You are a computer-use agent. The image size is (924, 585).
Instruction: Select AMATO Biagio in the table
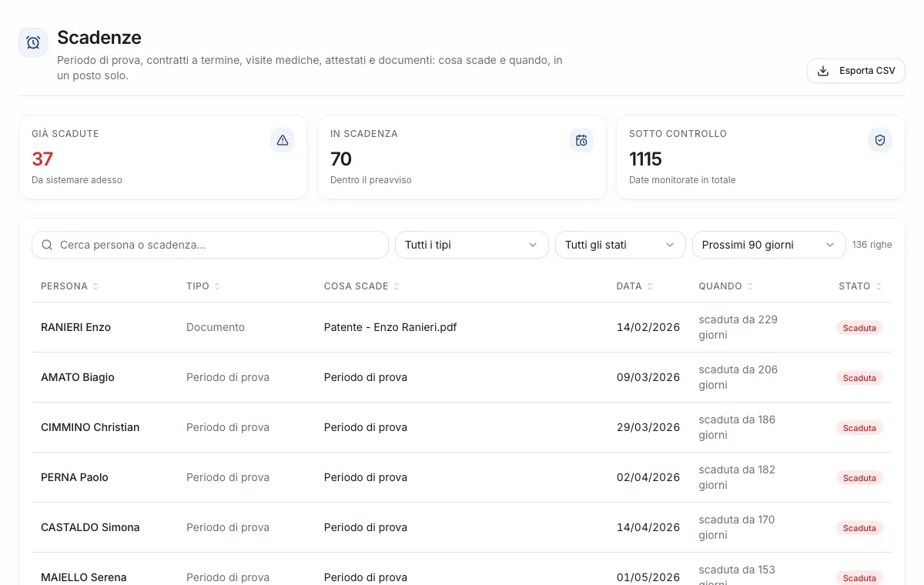78,377
